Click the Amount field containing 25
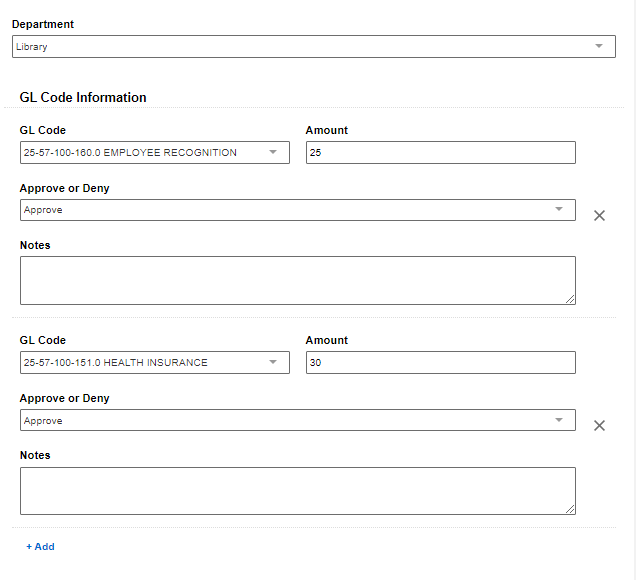 tap(440, 153)
